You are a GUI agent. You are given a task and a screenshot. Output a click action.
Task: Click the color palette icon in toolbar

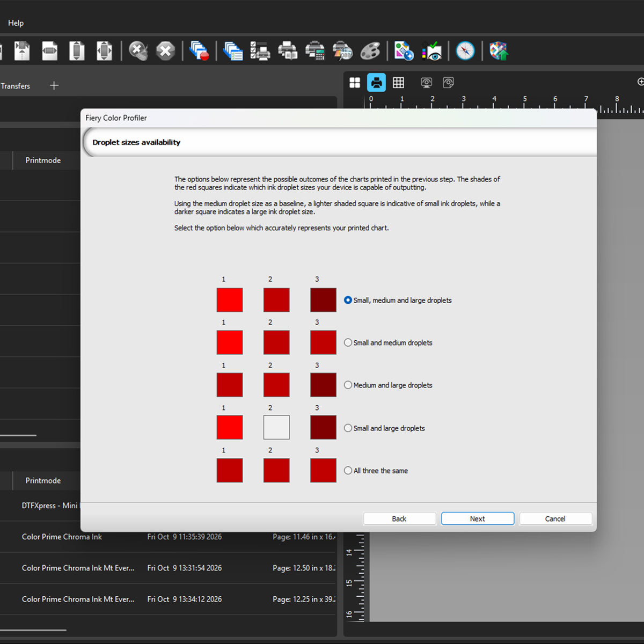tap(370, 51)
